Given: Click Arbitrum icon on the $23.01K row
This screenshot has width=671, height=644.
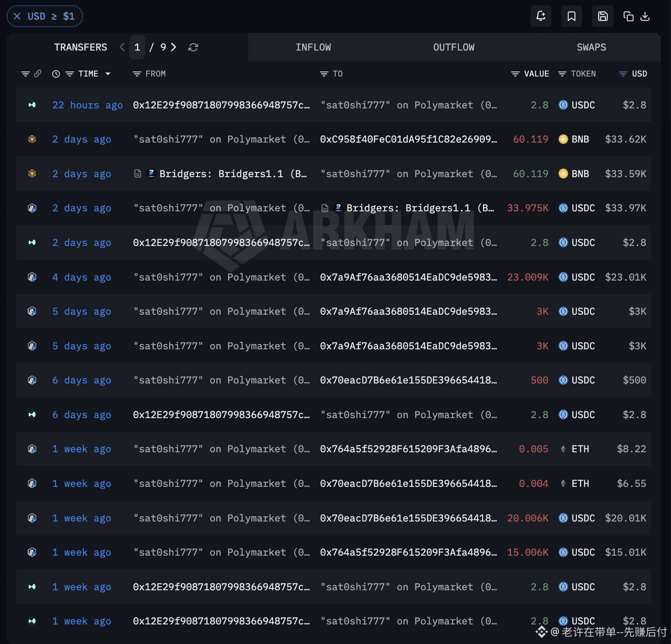Looking at the screenshot, I should coord(32,277).
